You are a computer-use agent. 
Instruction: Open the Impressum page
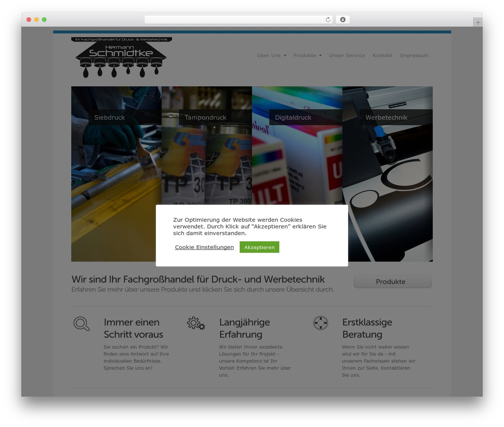click(414, 56)
